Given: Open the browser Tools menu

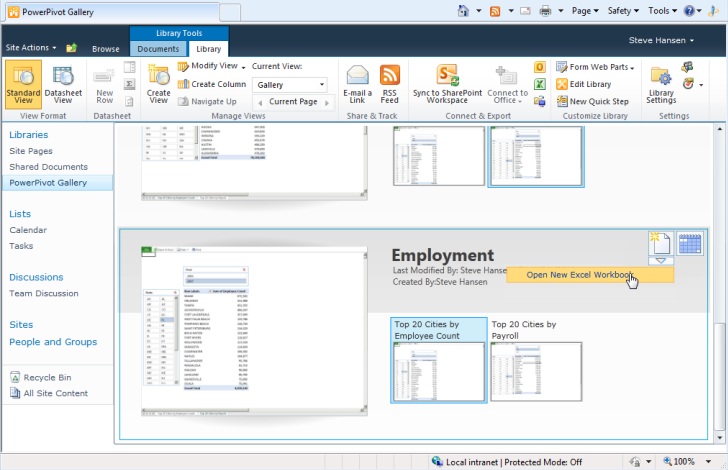Looking at the screenshot, I should pyautogui.click(x=663, y=11).
